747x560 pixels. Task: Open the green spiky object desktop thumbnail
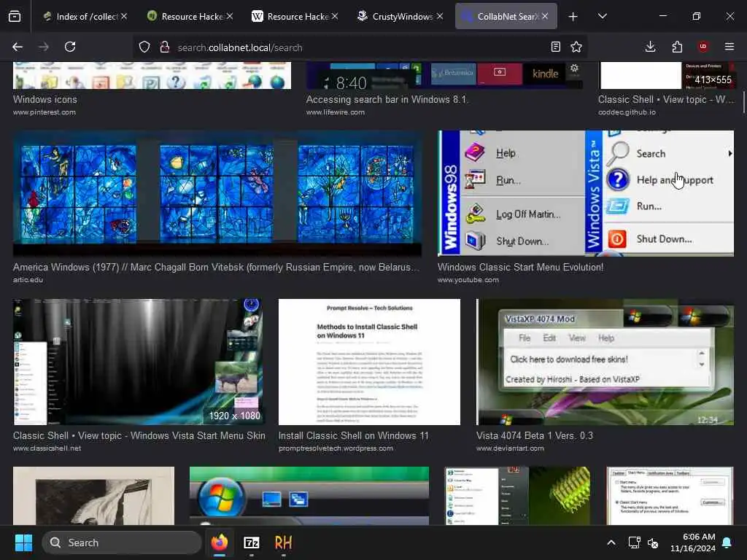click(517, 496)
